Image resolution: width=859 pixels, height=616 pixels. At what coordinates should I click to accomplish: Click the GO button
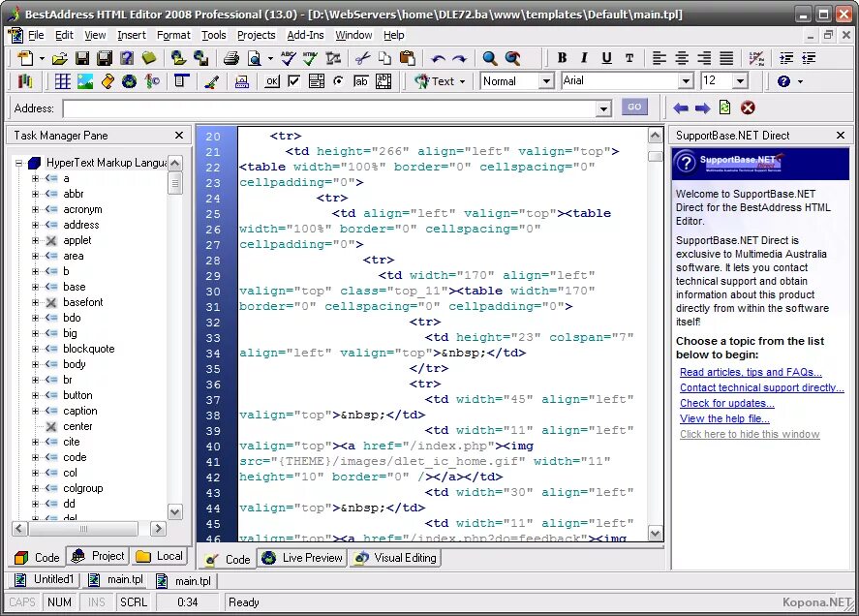634,107
